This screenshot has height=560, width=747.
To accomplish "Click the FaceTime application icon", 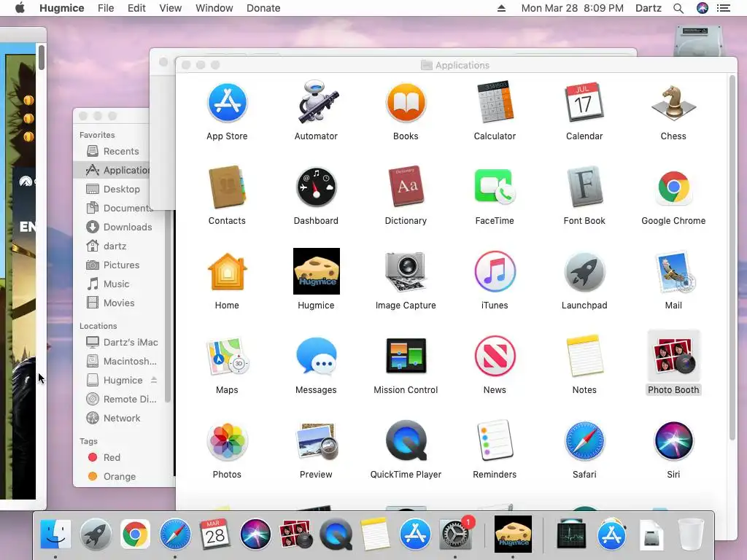I will tap(495, 187).
